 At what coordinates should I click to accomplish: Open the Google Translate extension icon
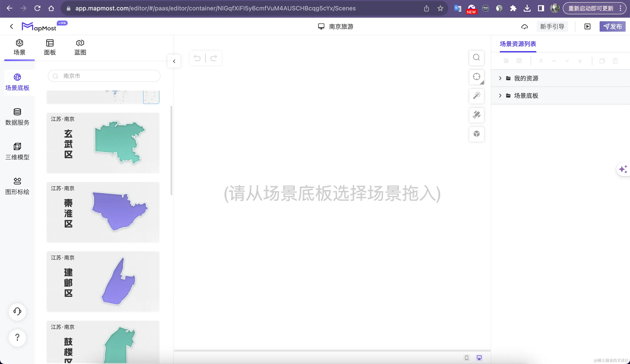pyautogui.click(x=458, y=8)
